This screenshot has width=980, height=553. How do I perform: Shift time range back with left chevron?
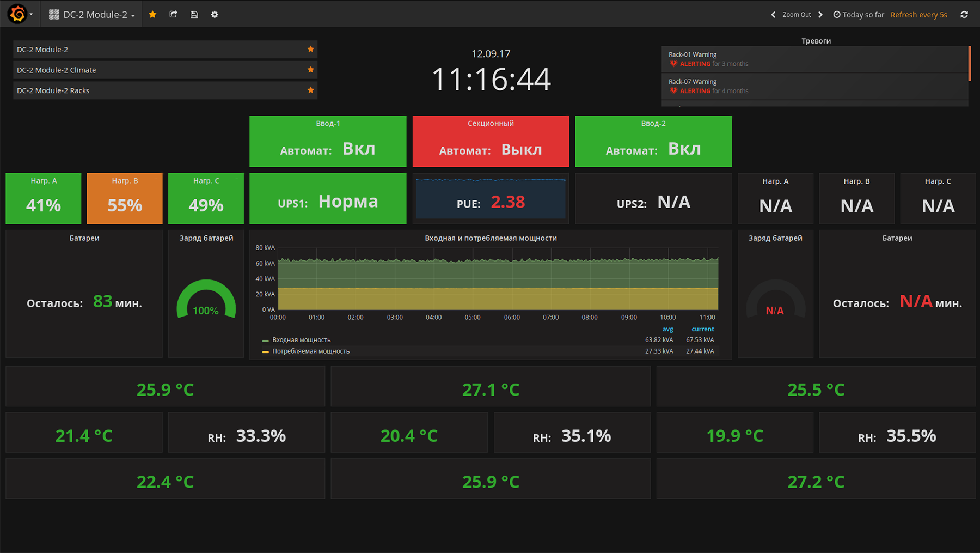pyautogui.click(x=773, y=15)
